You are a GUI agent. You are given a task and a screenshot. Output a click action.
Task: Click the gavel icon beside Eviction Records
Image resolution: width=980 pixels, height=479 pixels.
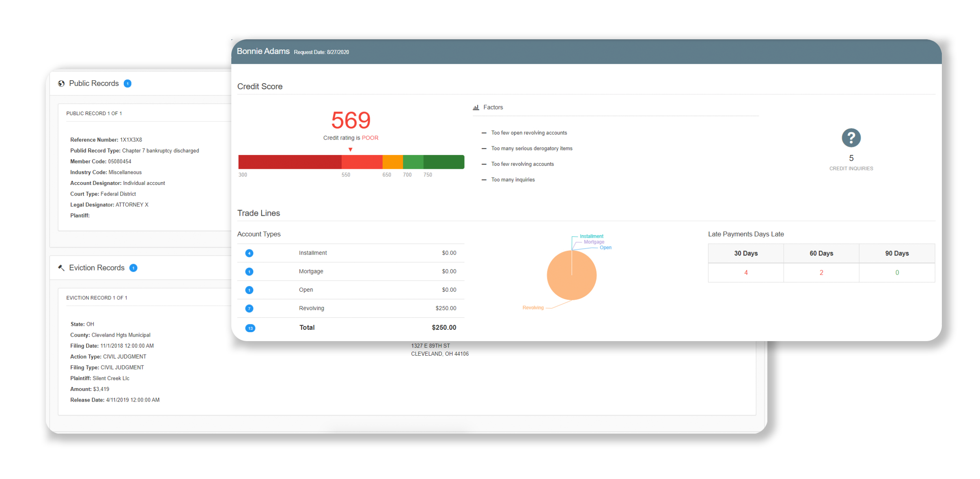[61, 268]
